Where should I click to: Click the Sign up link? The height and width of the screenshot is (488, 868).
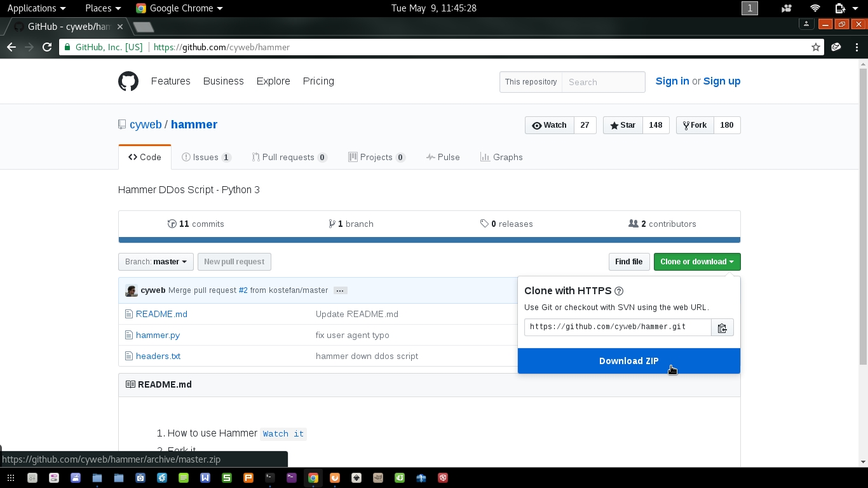(722, 81)
